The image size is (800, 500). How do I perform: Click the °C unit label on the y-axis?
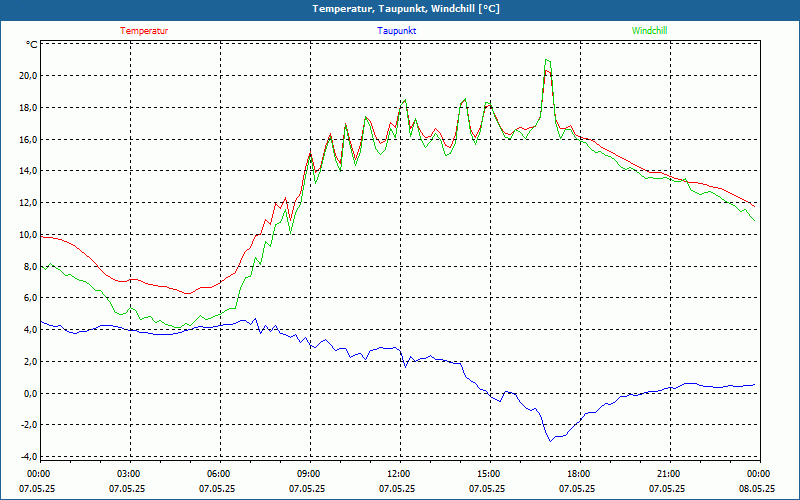tap(32, 45)
